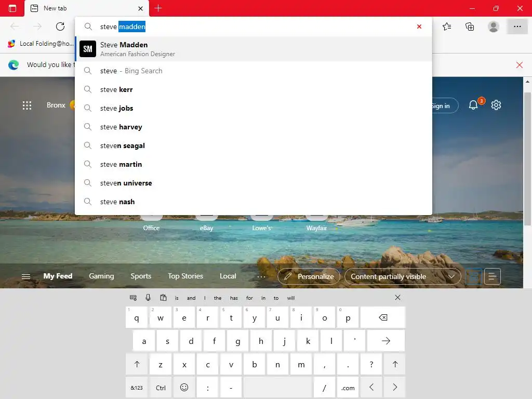The image size is (532, 399).
Task: Switch to grid layout view icon
Action: point(474,277)
